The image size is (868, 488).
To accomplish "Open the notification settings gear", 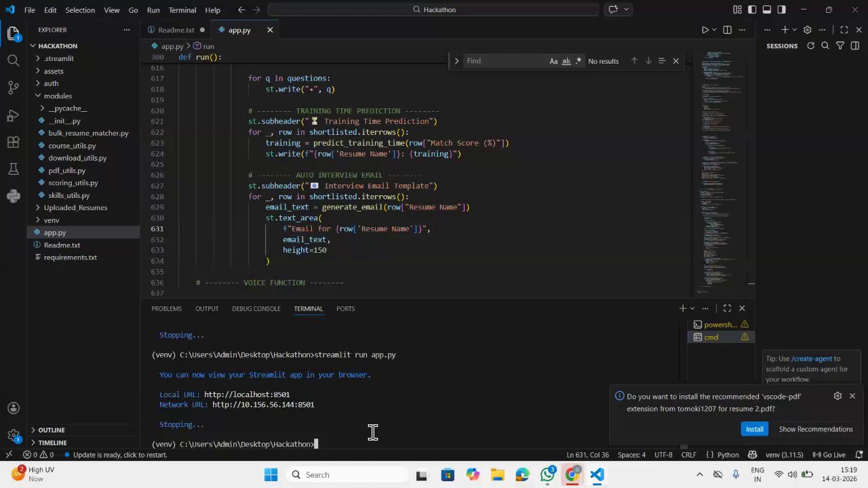I will 837,396.
